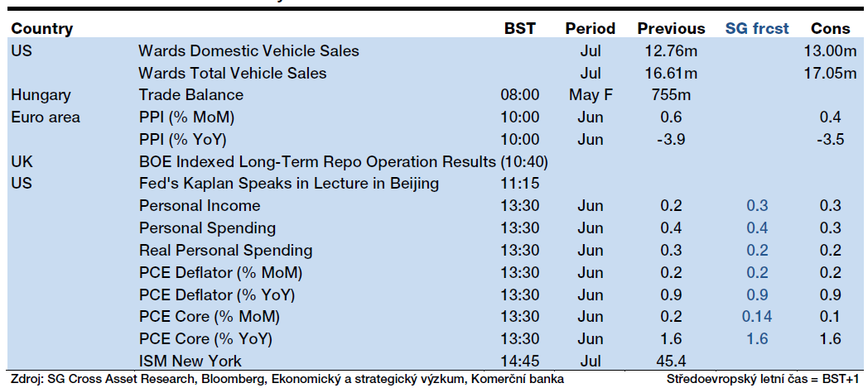Screen dimensions: 868x388
Task: Select the Euro area country cell
Action: click(46, 117)
